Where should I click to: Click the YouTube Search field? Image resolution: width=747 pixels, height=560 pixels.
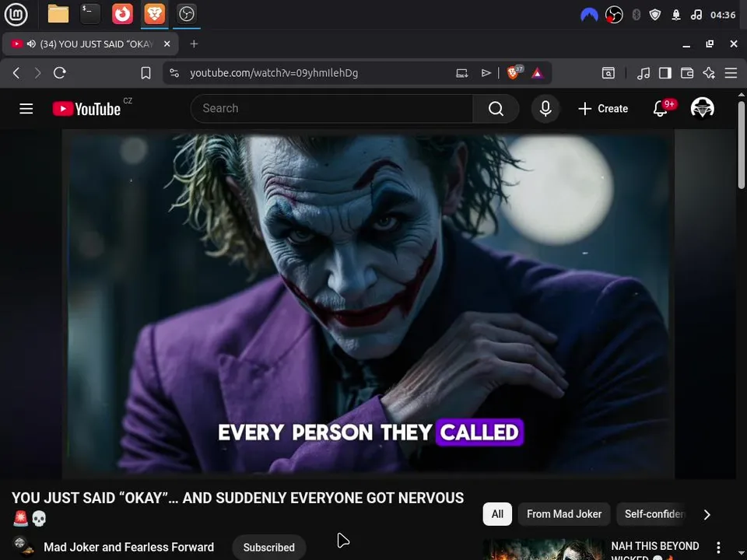pyautogui.click(x=332, y=109)
